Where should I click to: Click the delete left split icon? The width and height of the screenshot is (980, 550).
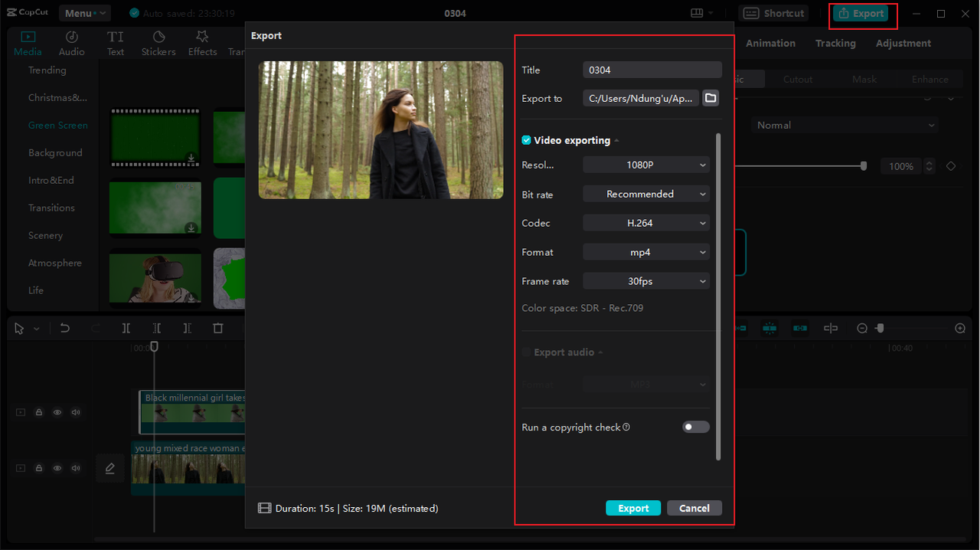(x=157, y=328)
